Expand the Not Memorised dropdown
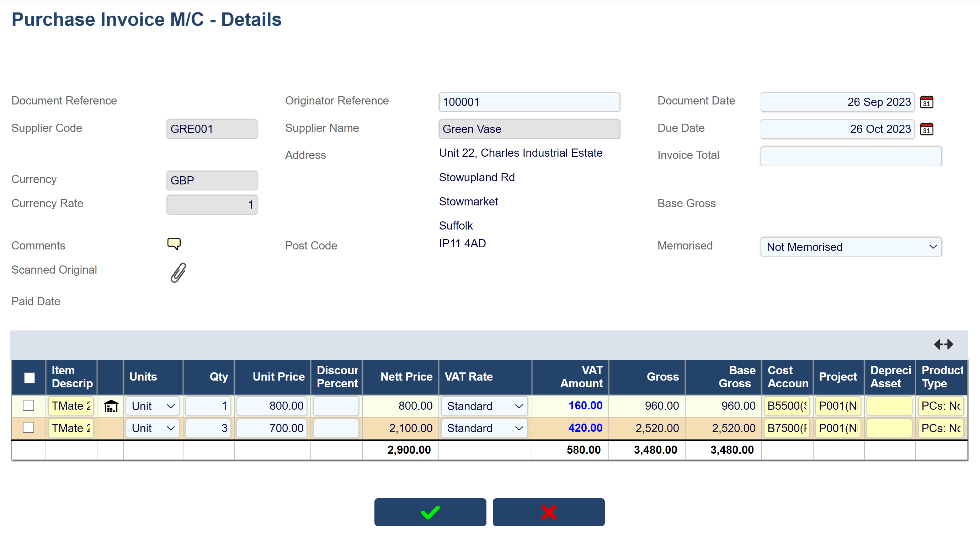This screenshot has width=980, height=538. pos(851,247)
